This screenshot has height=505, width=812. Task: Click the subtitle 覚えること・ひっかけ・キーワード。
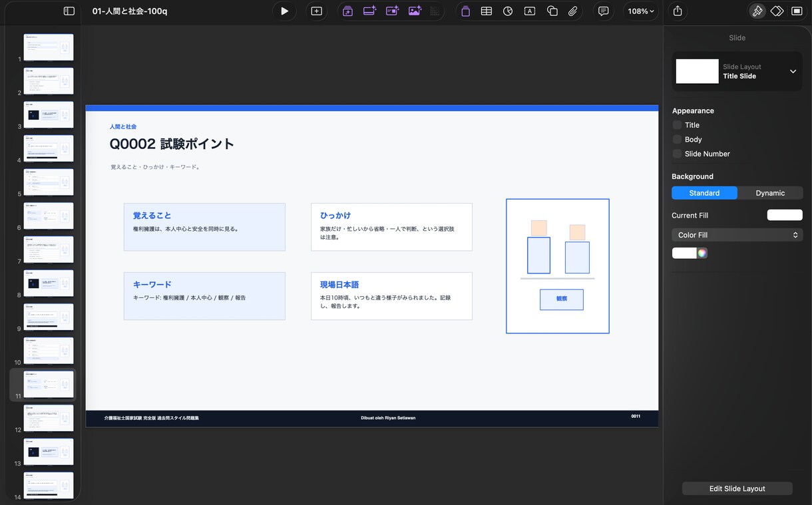pos(155,167)
